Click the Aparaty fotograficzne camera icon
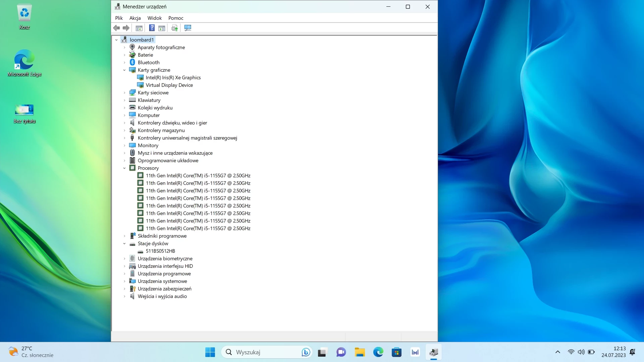This screenshot has width=644, height=362. [x=132, y=47]
